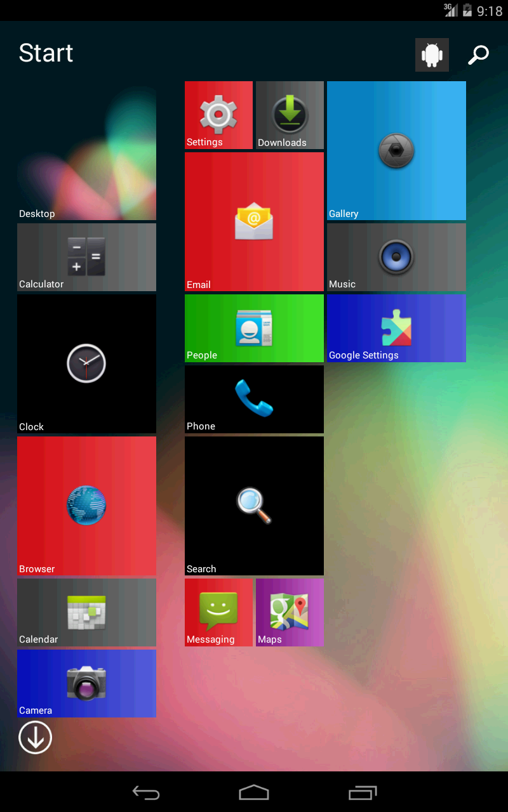Open the Calendar tile
Viewport: 508px width, 812px height.
(x=86, y=613)
